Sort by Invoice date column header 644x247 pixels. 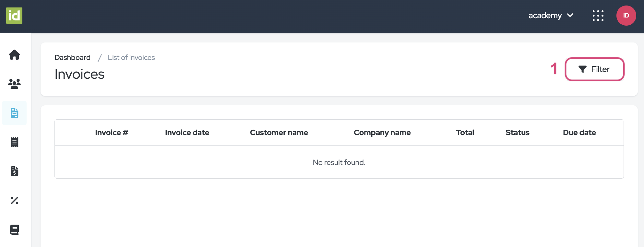point(187,133)
